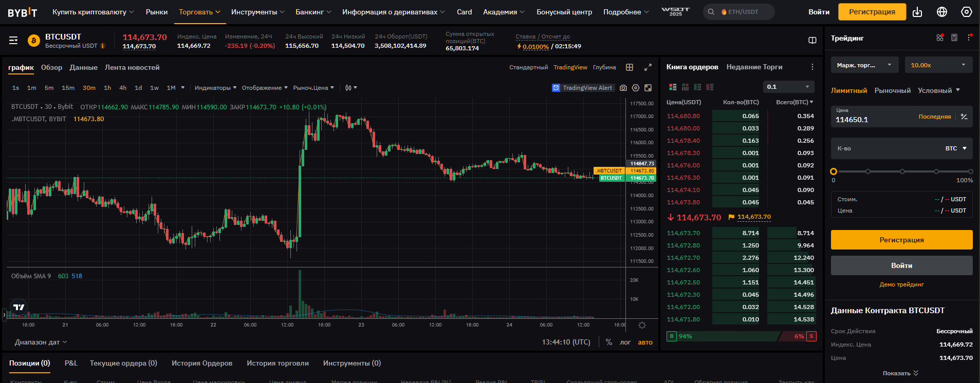Viewport: 980px width, 383px height.
Task: Open chart settings hexagon icon
Action: 636,88
